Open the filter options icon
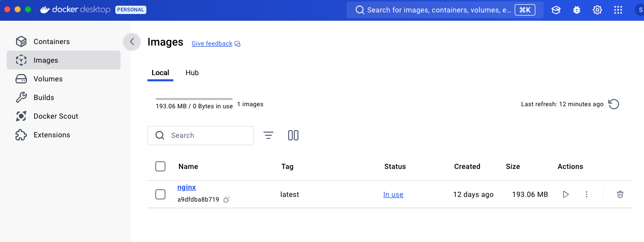644x242 pixels. 268,135
